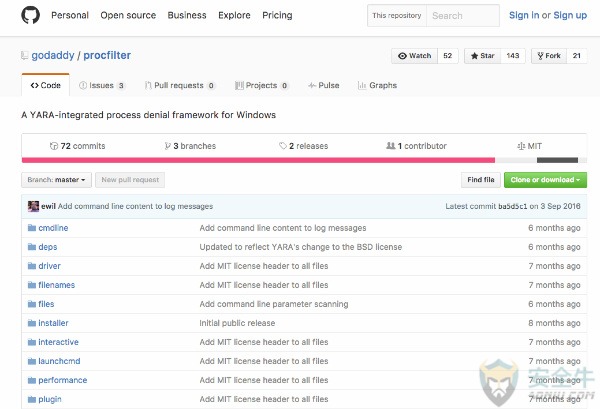Screen dimensions: 600x409
Task: Open the Explore nav item
Action: pyautogui.click(x=234, y=15)
